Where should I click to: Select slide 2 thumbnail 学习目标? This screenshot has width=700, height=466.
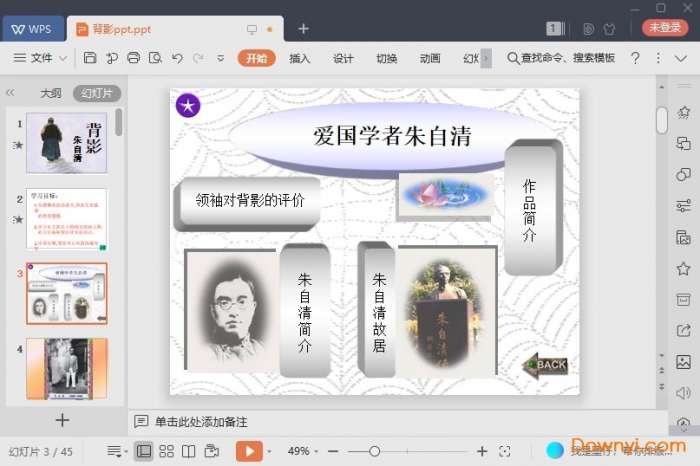click(67, 218)
